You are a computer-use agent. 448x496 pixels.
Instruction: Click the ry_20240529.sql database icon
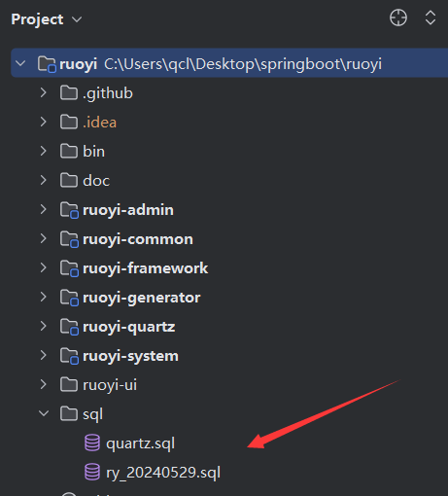point(92,472)
